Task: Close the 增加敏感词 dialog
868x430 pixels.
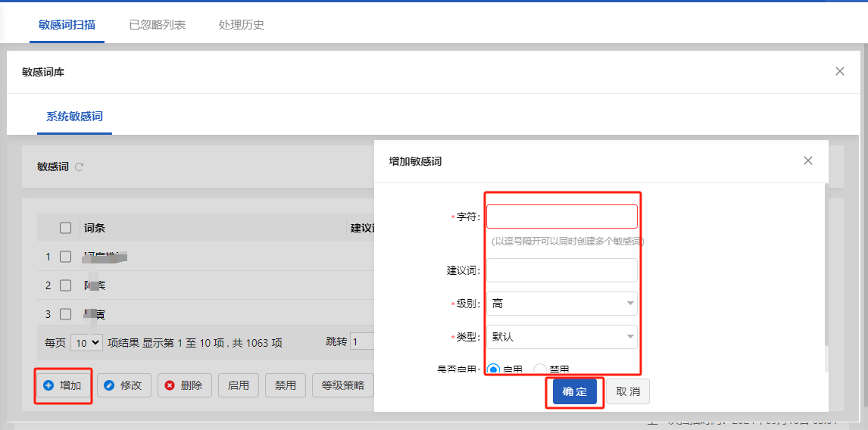Action: 807,160
